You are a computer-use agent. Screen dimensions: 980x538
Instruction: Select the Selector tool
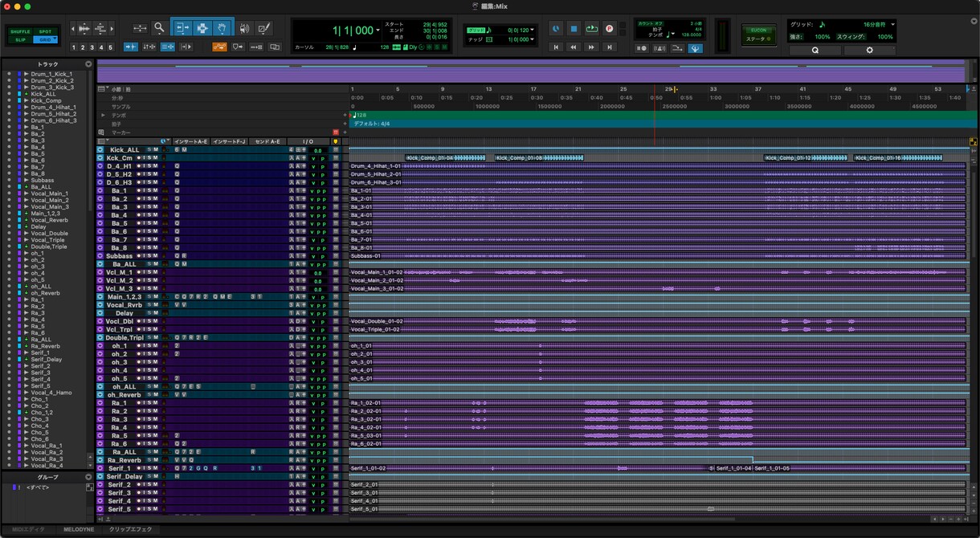pyautogui.click(x=202, y=28)
